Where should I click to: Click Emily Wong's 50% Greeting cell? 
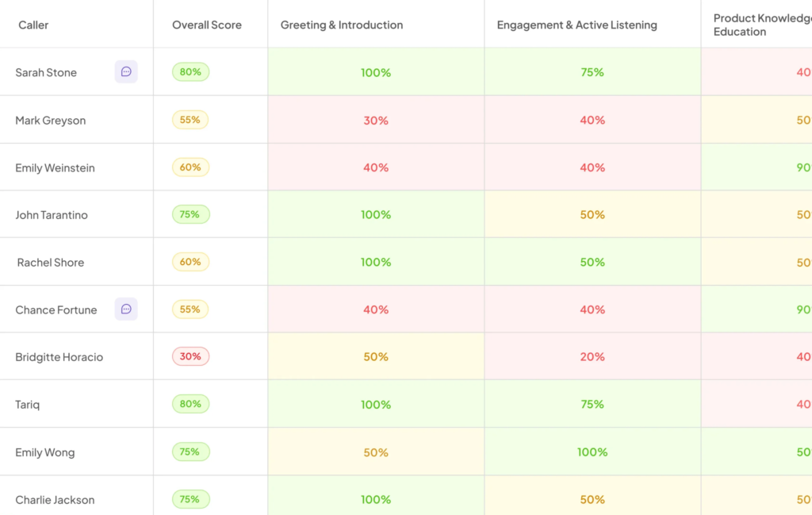376,452
